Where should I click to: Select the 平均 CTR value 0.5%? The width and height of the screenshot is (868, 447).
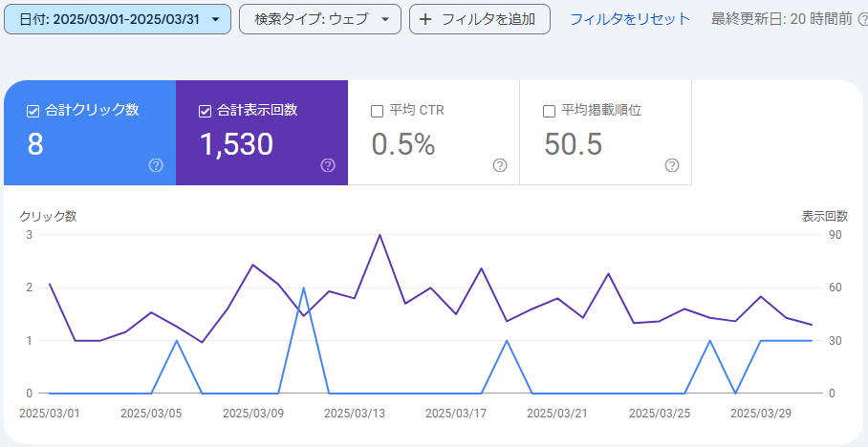click(x=403, y=144)
